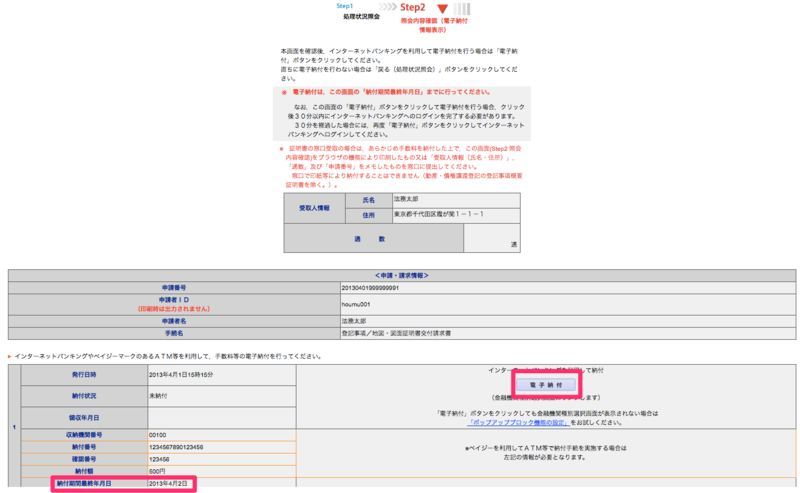This screenshot has height=493, width=800.
Task: Click the 発行日時 label cell
Action: tap(84, 375)
